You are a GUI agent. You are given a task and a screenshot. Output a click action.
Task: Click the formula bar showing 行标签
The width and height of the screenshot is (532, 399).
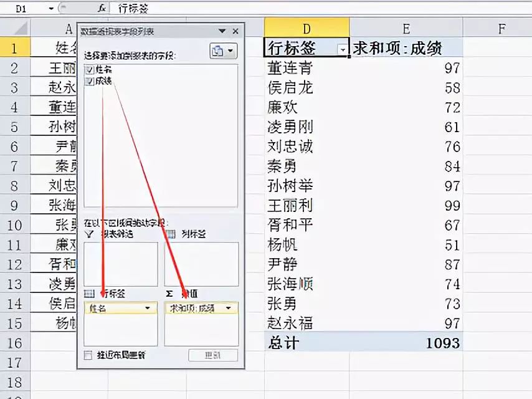coord(311,9)
